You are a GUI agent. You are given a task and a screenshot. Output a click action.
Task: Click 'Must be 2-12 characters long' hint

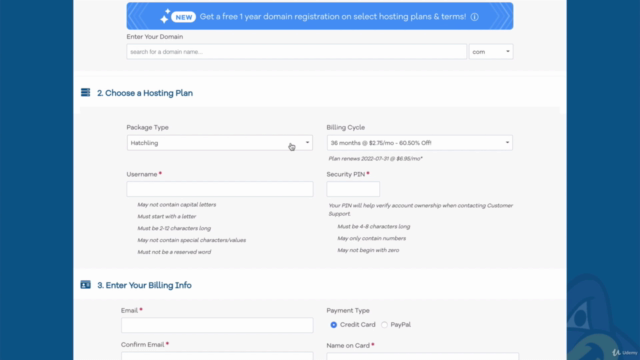pyautogui.click(x=174, y=228)
